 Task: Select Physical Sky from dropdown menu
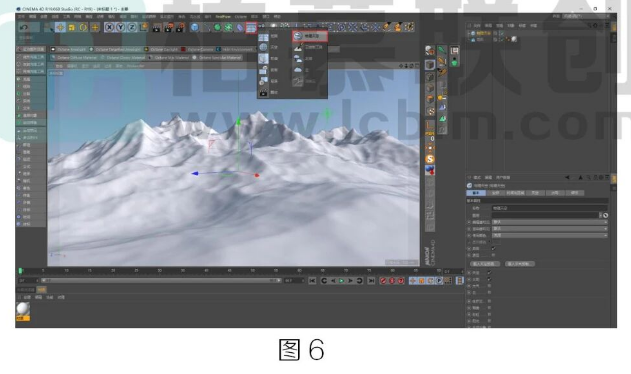pos(310,36)
